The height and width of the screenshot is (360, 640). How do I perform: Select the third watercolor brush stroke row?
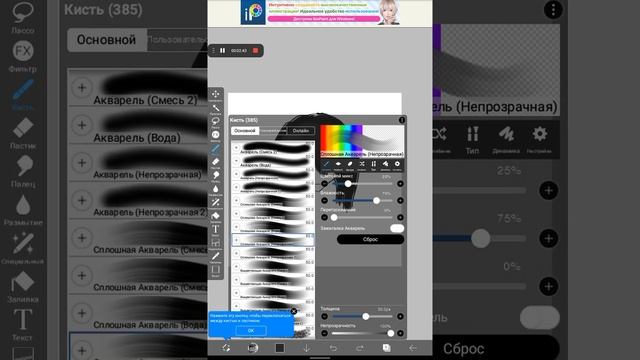[273, 174]
